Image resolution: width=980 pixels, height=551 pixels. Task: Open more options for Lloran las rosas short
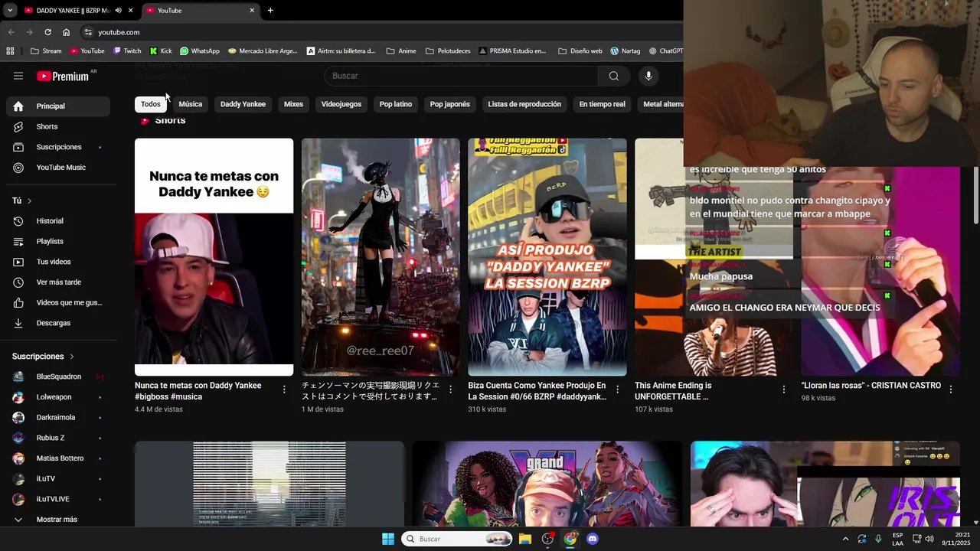pyautogui.click(x=951, y=390)
